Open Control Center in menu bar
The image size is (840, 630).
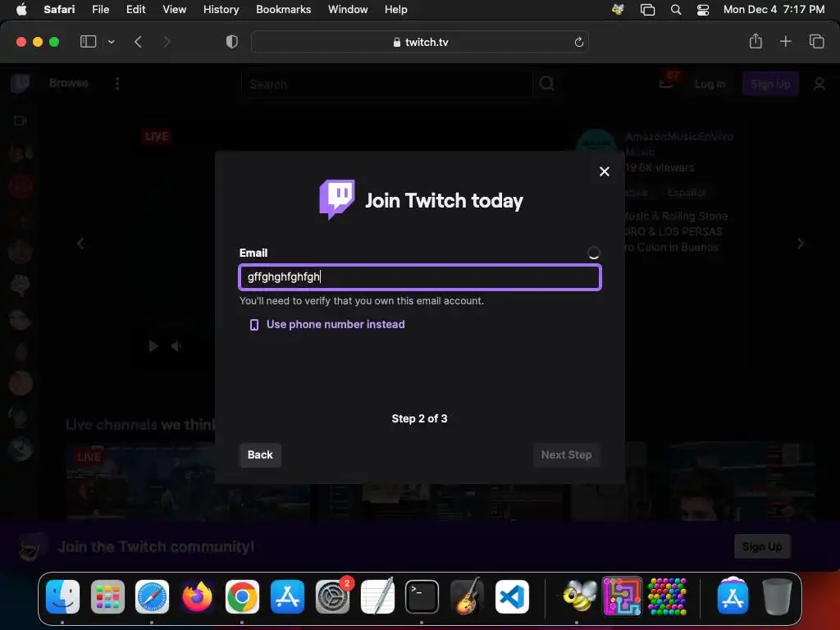click(703, 9)
